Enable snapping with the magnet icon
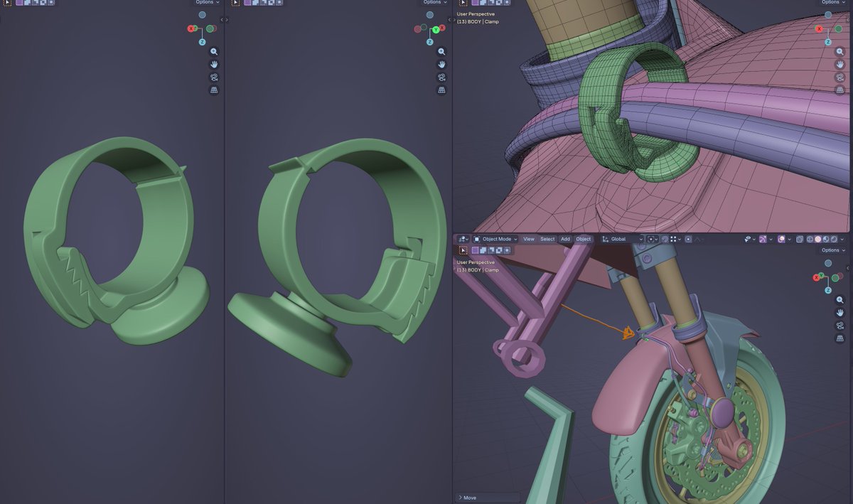853x504 pixels. pos(665,239)
